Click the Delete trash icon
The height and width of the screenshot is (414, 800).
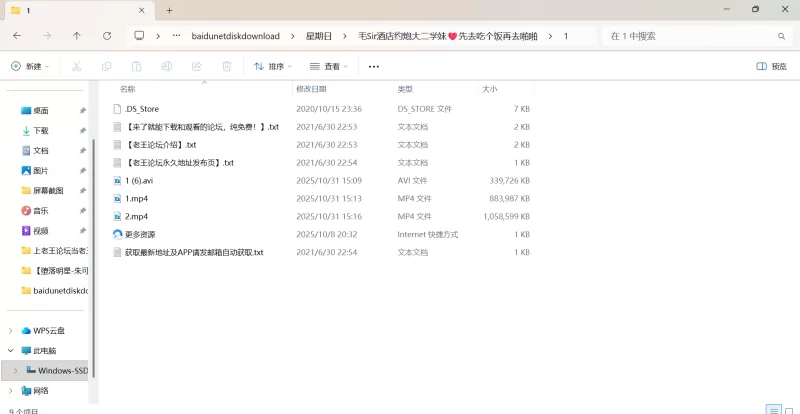click(x=226, y=66)
